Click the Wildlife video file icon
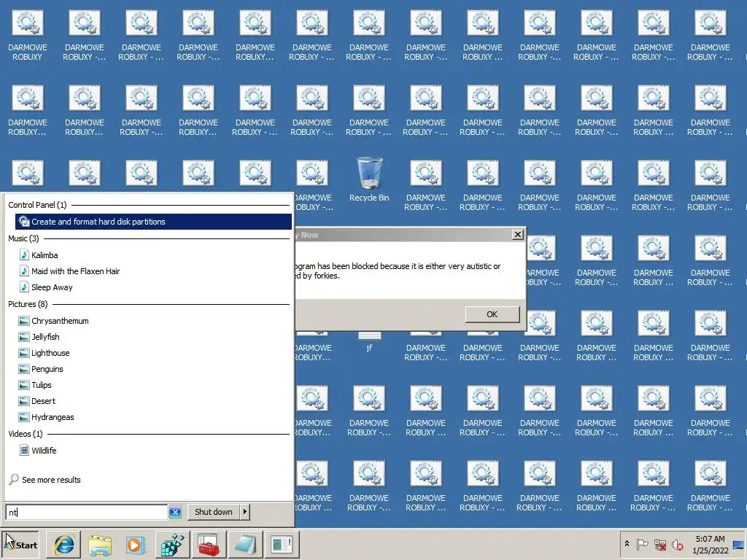This screenshot has width=747, height=560. click(24, 450)
